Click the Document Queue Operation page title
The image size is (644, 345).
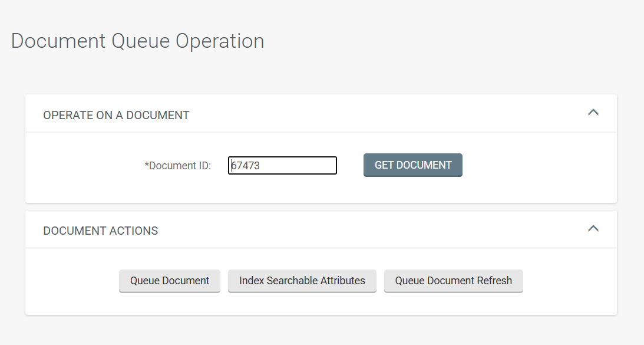(137, 41)
